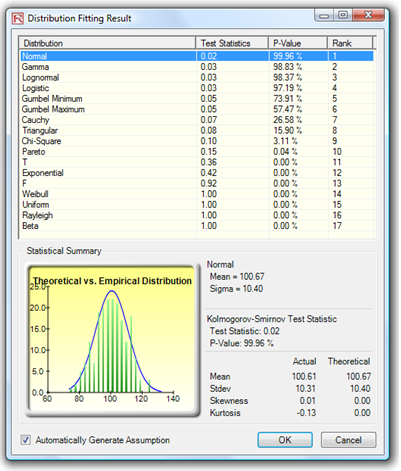This screenshot has height=471, width=401.
Task: Select the Normal distribution row
Action: point(197,56)
